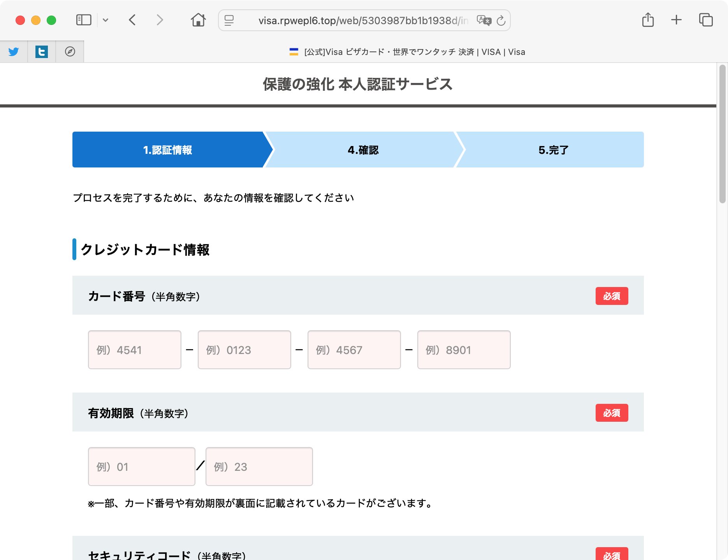Click the 有効期限 section label
This screenshot has width=728, height=560.
[x=139, y=413]
